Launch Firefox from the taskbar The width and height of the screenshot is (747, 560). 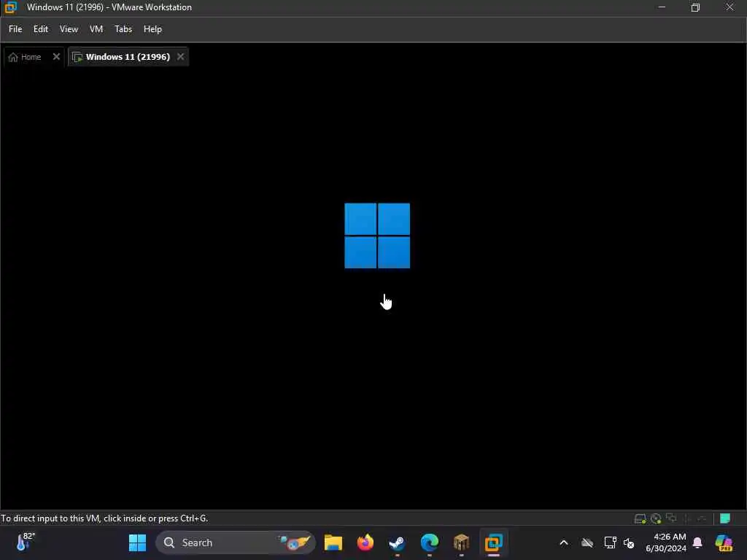click(x=365, y=542)
